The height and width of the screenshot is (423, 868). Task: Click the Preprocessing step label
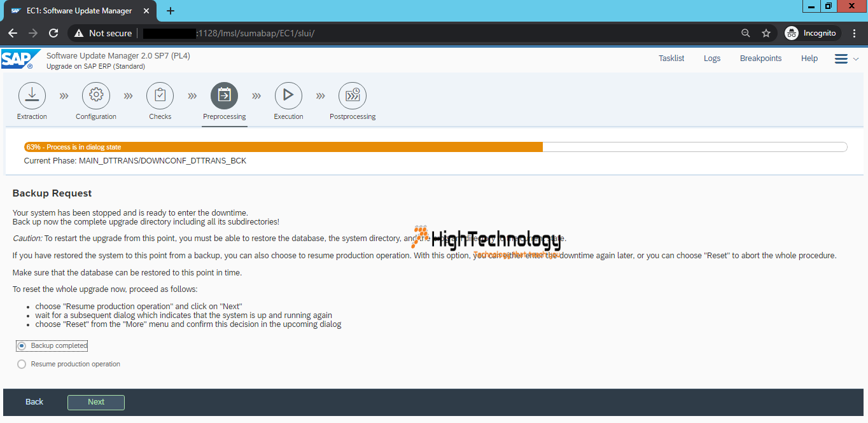(224, 117)
